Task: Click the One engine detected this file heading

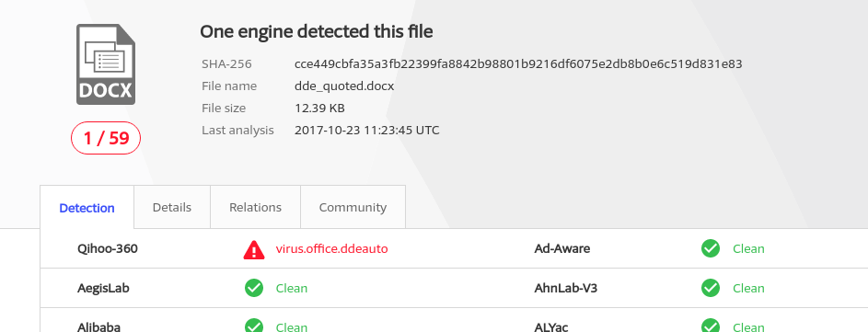Action: click(316, 32)
